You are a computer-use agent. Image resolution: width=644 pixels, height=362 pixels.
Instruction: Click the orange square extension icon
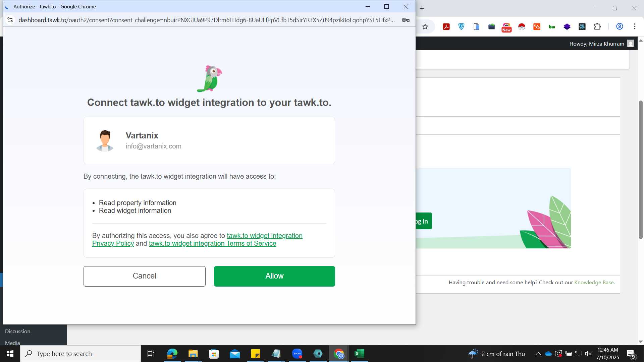click(537, 26)
